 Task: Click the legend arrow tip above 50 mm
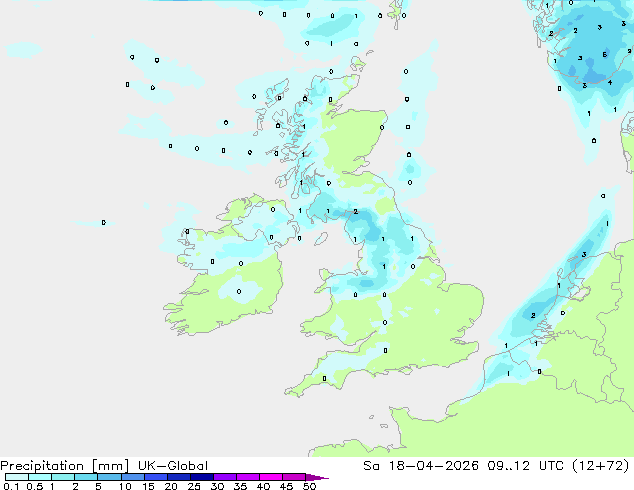(x=317, y=477)
